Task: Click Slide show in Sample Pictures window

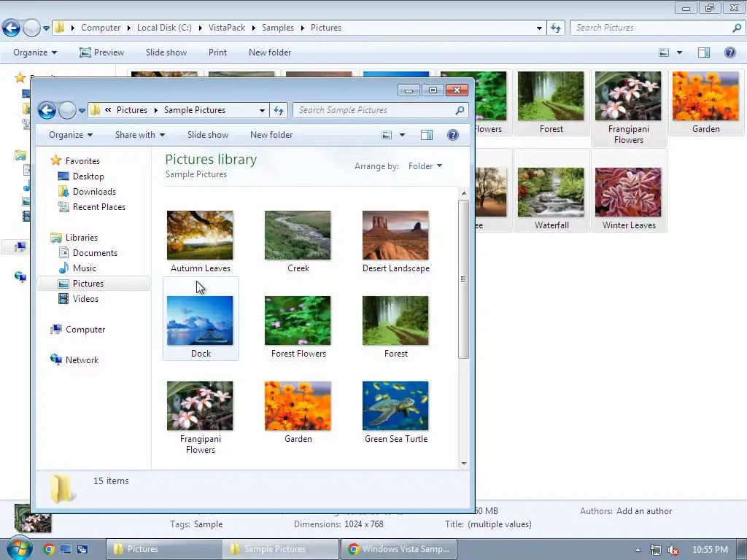Action: coord(208,135)
